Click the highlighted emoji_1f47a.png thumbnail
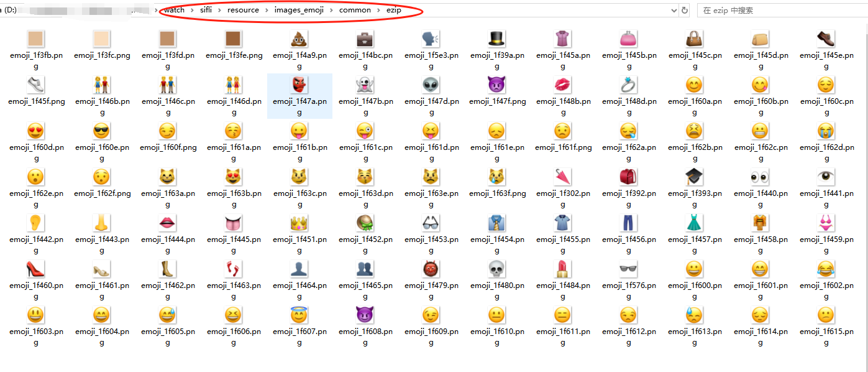This screenshot has height=372, width=868. click(x=299, y=85)
